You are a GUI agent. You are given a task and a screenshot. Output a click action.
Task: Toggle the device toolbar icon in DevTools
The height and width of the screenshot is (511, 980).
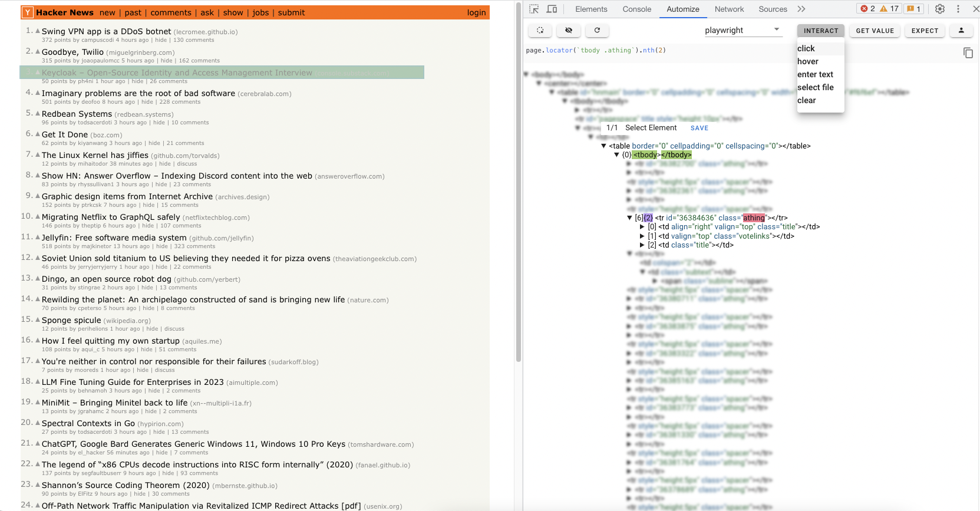click(x=552, y=9)
